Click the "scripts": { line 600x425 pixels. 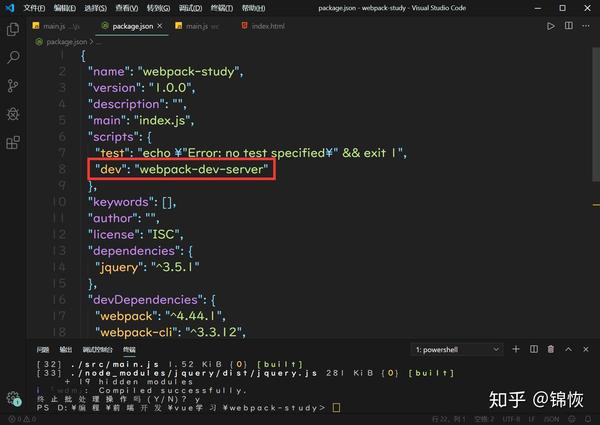coord(120,137)
